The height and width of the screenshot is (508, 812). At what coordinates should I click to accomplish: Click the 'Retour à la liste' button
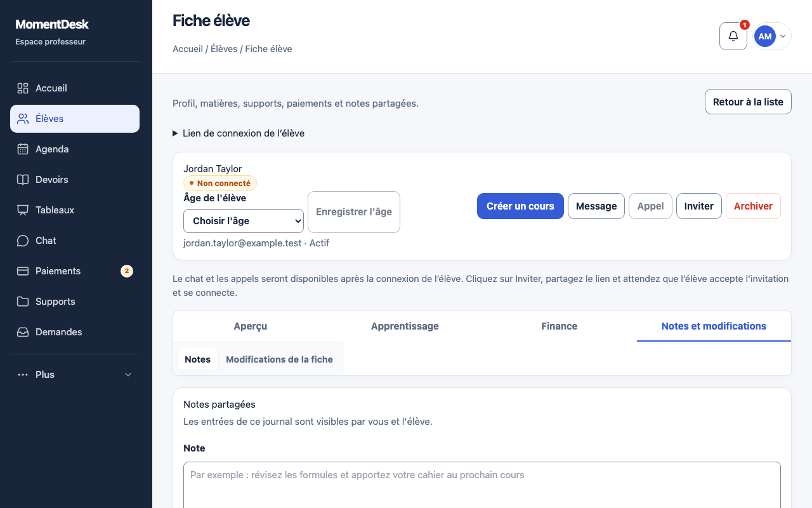tap(748, 102)
